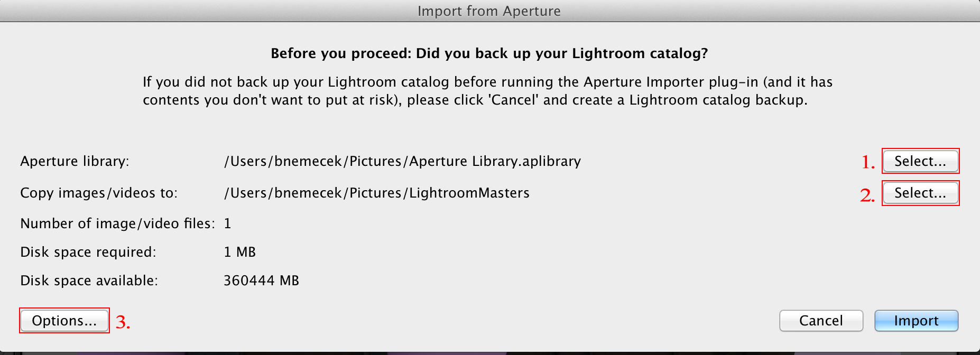Click the backup warning heading text

[490, 53]
